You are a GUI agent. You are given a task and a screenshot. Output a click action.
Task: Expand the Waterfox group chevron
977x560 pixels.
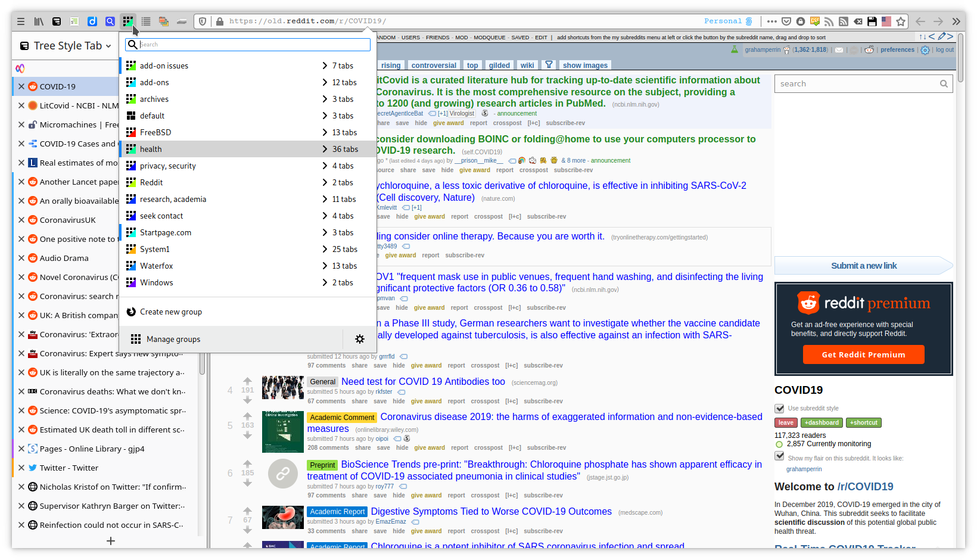point(325,266)
